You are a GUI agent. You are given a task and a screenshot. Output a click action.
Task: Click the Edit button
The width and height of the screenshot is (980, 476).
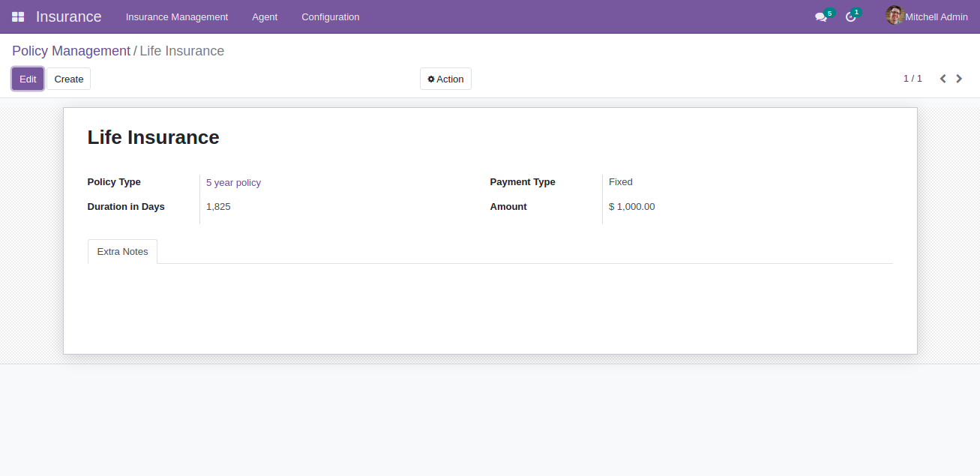(28, 79)
